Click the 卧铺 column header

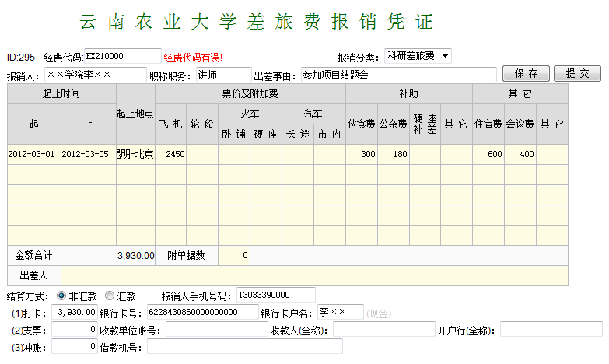[x=234, y=134]
